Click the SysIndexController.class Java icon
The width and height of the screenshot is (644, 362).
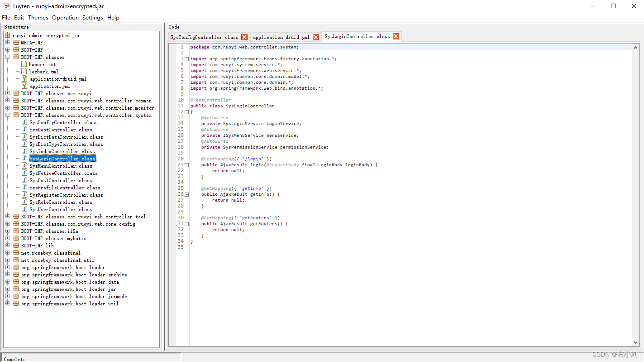[24, 151]
